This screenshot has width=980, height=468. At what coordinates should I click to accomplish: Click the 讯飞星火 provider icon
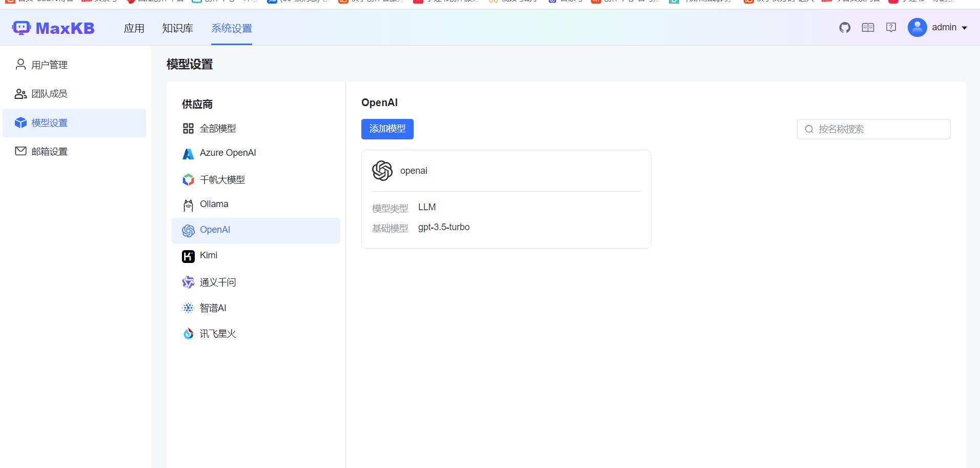click(188, 334)
